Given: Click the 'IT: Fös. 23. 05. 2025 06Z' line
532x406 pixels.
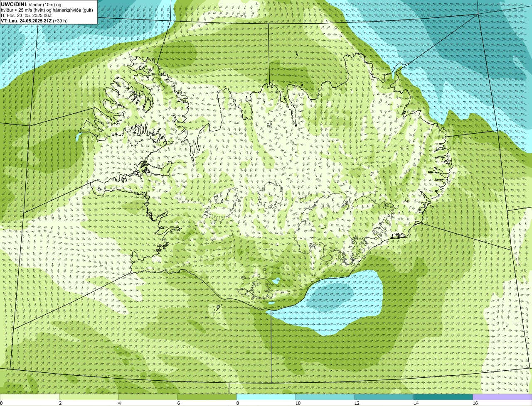Looking at the screenshot, I should coord(26,15).
